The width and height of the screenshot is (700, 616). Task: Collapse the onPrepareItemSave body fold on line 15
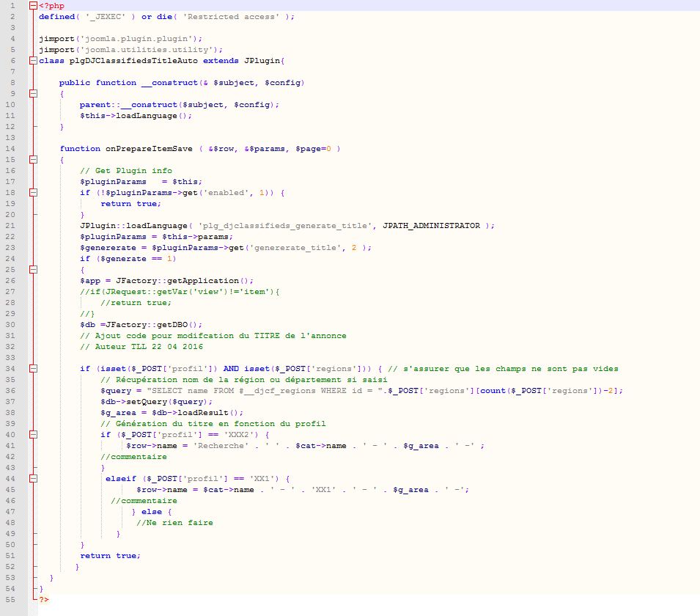tap(33, 159)
